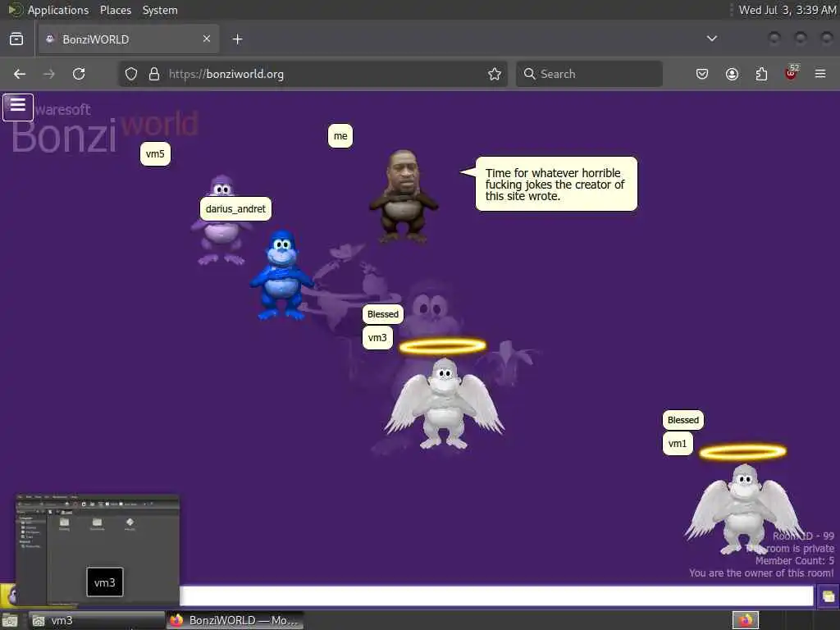
Task: Click the browser forward arrow
Action: point(49,74)
